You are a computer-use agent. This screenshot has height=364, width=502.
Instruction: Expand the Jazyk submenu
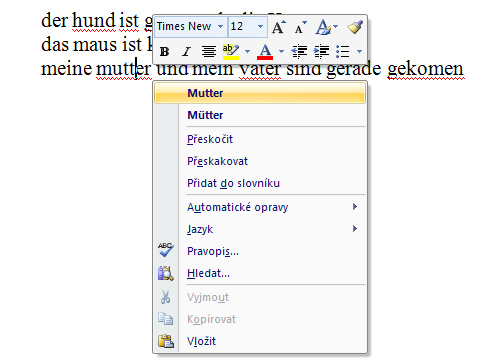click(x=260, y=229)
